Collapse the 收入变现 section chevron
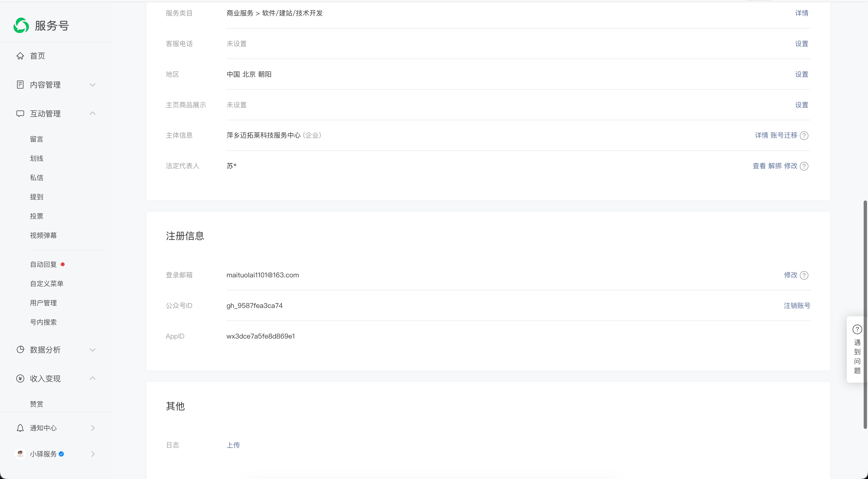Screen dimensions: 868x479 (93, 378)
